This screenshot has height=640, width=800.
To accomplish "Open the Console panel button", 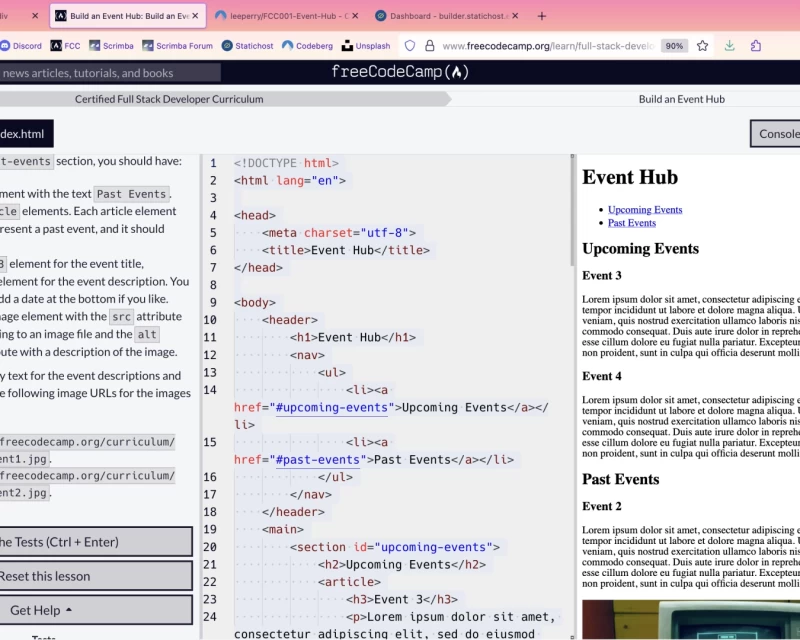I will point(776,134).
